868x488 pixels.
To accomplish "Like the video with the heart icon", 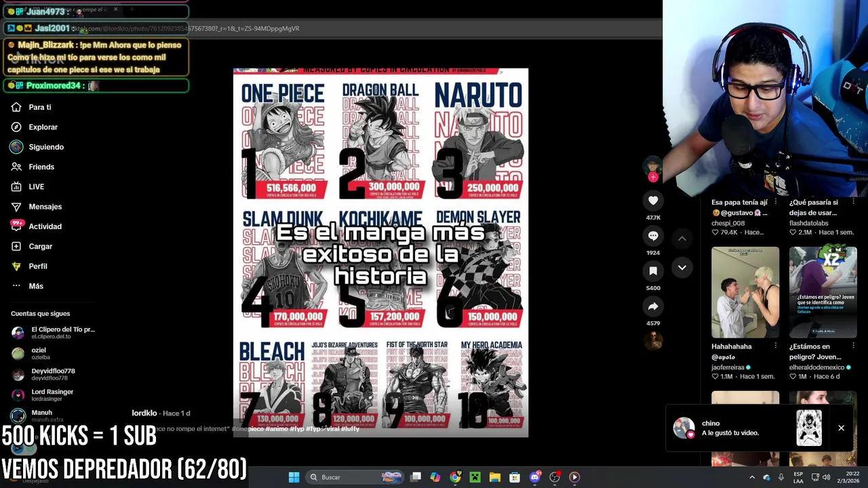I will (x=653, y=201).
